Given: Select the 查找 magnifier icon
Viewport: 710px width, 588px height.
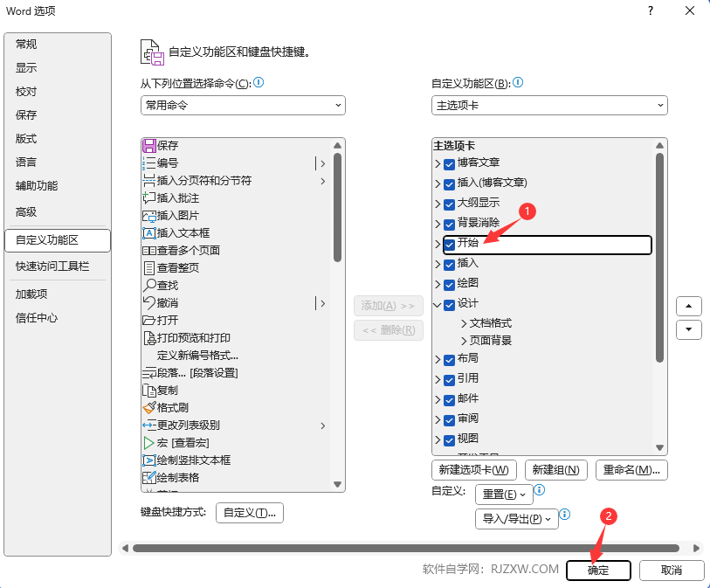Looking at the screenshot, I should pos(149,286).
